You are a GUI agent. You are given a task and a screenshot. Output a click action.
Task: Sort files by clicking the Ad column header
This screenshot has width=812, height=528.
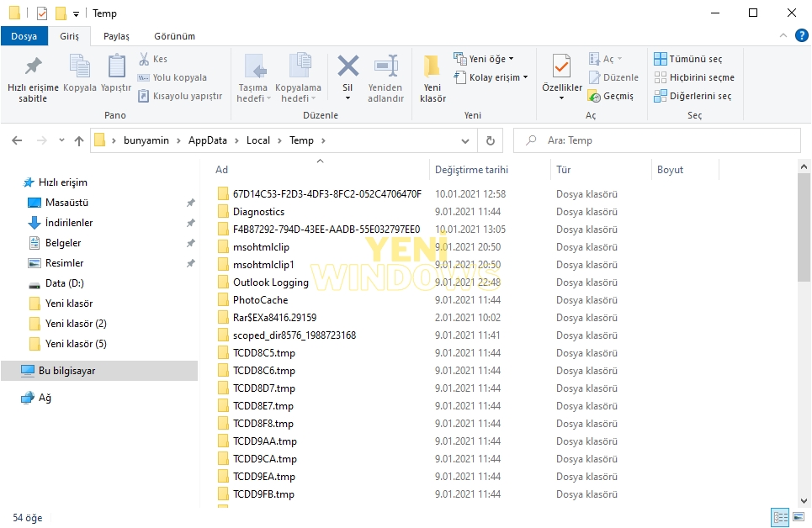coord(220,170)
